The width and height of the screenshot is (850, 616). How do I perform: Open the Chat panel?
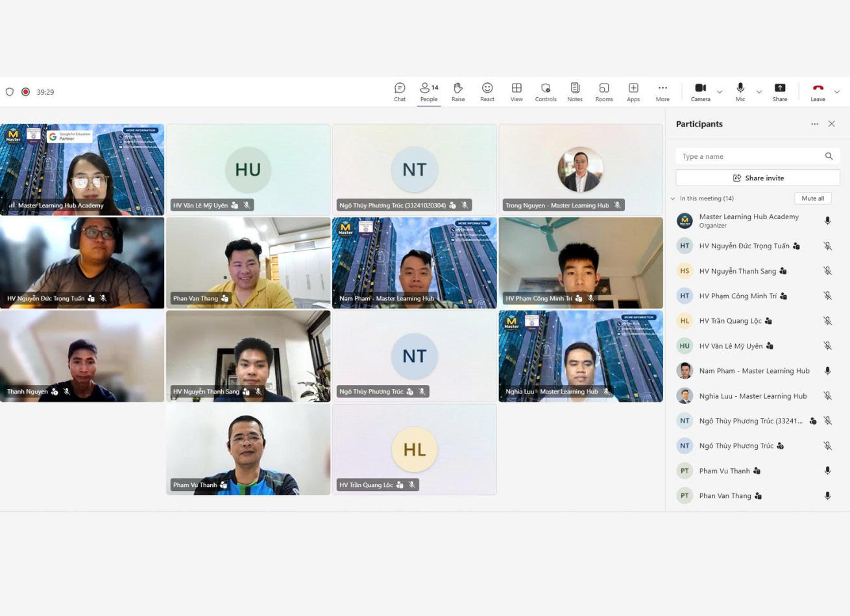400,92
